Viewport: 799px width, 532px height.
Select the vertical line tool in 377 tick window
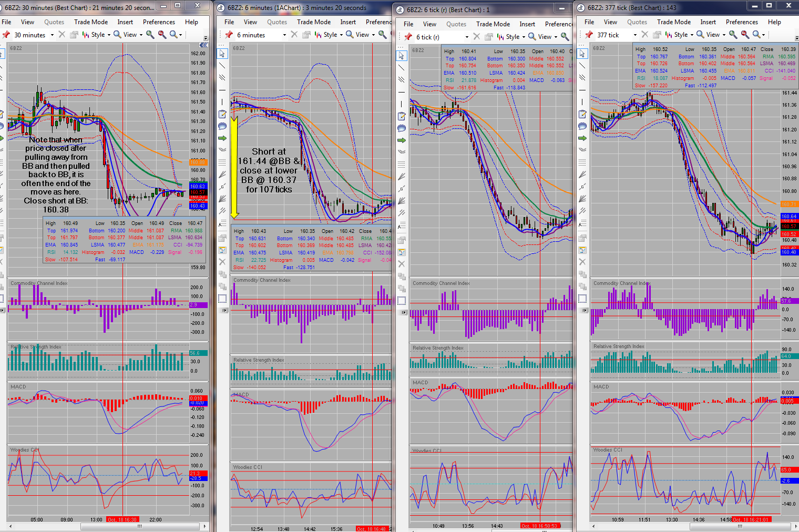pos(582,102)
